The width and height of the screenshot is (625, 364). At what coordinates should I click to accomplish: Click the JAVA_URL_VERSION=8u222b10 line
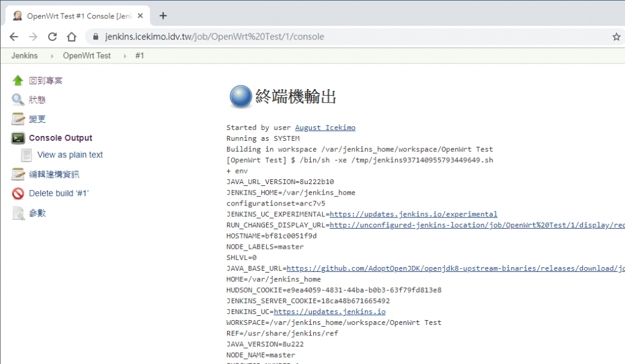coord(280,182)
